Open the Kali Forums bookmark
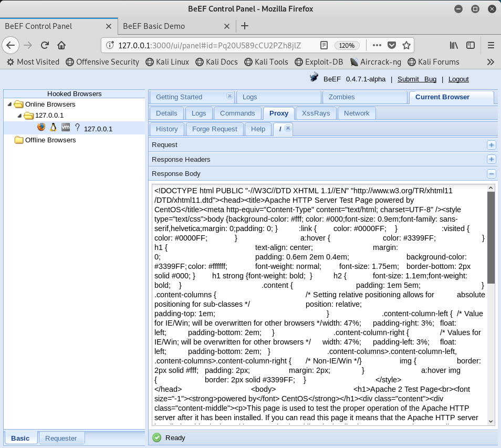This screenshot has width=501, height=448. pos(433,62)
